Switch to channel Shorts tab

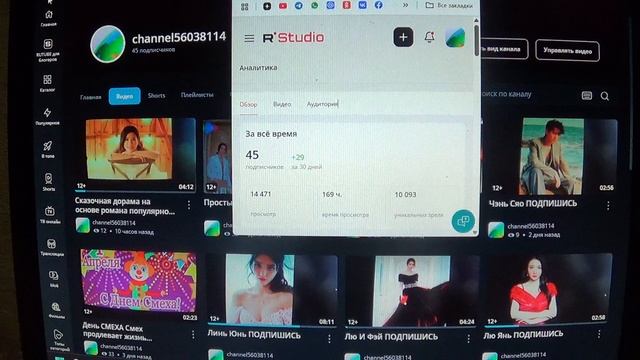[156, 96]
